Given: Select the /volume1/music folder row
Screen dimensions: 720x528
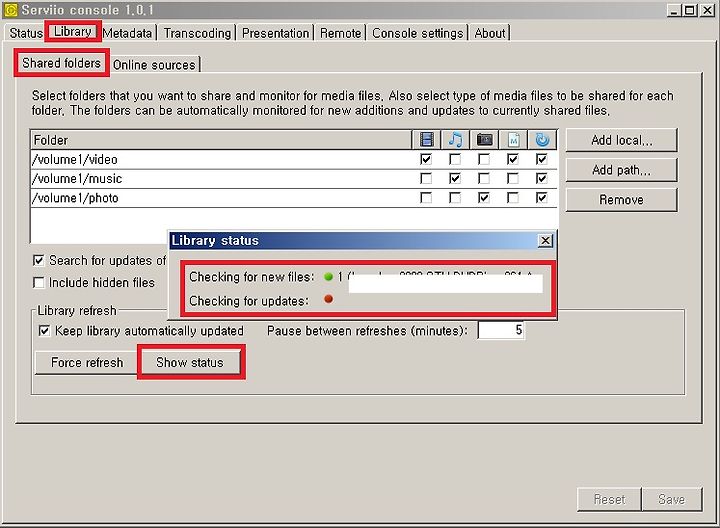Looking at the screenshot, I should click(x=294, y=179).
